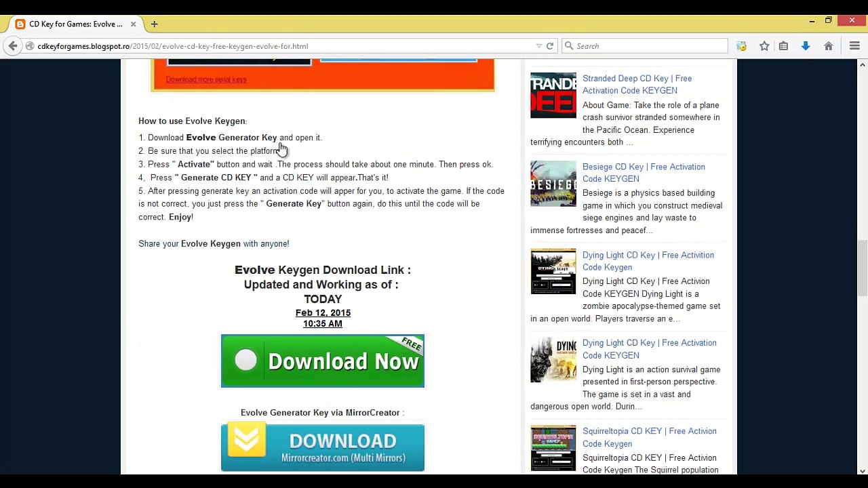Click the Feb 12, 2015 date text

[x=323, y=312]
